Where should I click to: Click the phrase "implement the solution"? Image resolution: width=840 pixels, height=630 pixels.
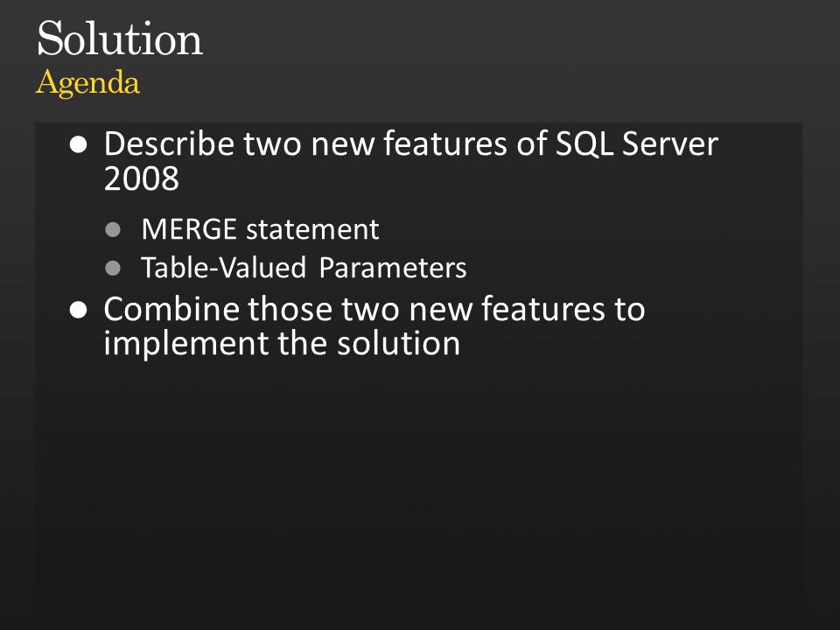click(282, 343)
